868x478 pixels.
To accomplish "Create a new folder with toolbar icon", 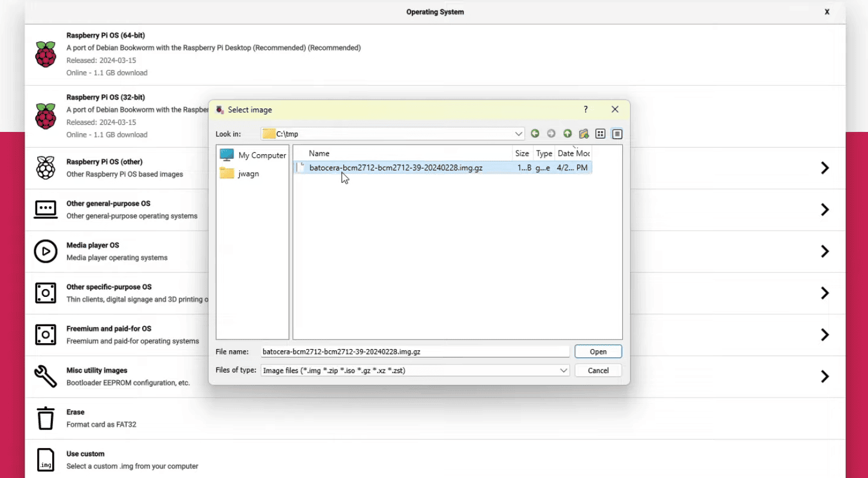I will click(x=583, y=134).
